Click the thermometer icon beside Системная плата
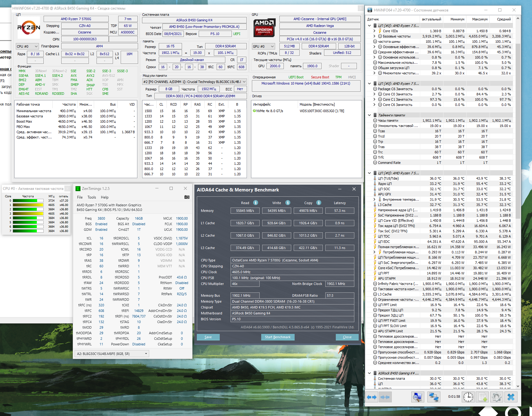The image size is (532, 416). pyautogui.click(x=375, y=379)
